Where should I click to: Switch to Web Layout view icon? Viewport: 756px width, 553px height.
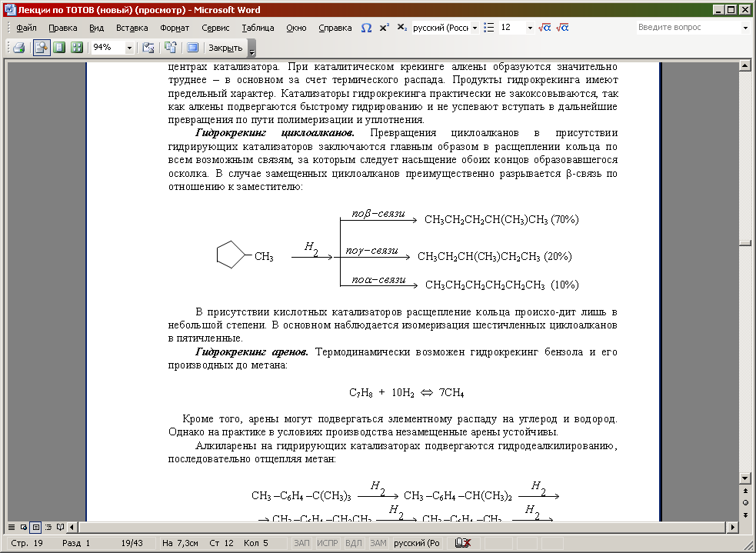24,527
